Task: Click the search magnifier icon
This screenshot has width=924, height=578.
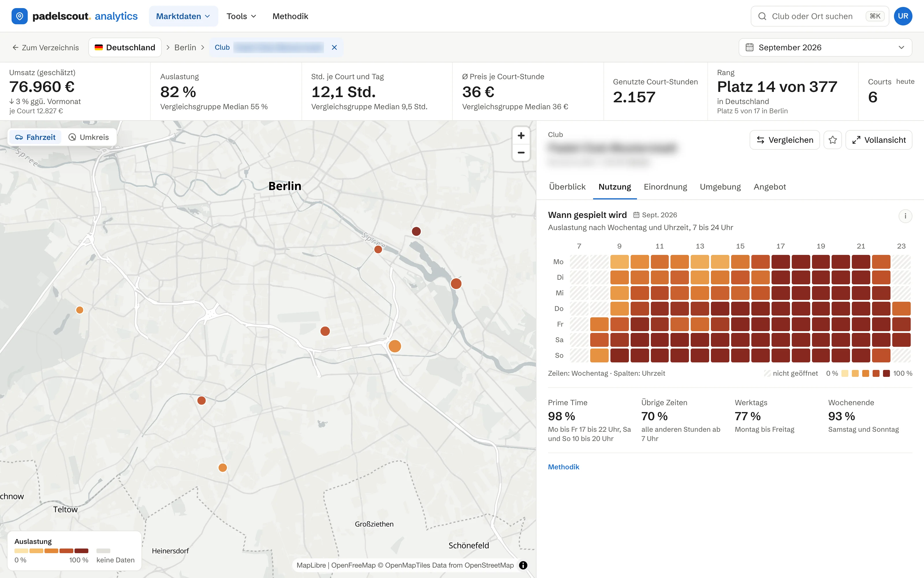Action: pos(762,16)
